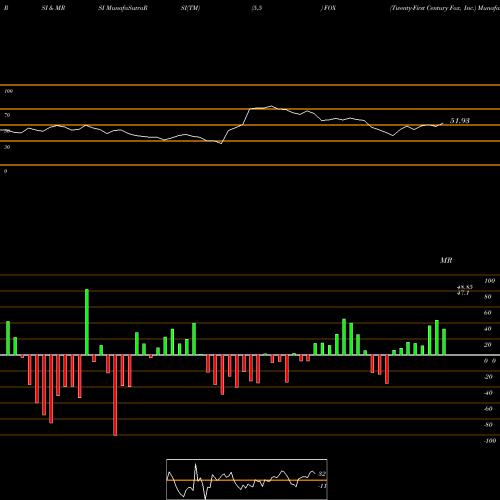The height and width of the screenshot is (500, 500).
Task: Click the 'SI(TM)' header text
Action: pyautogui.click(x=190, y=8)
